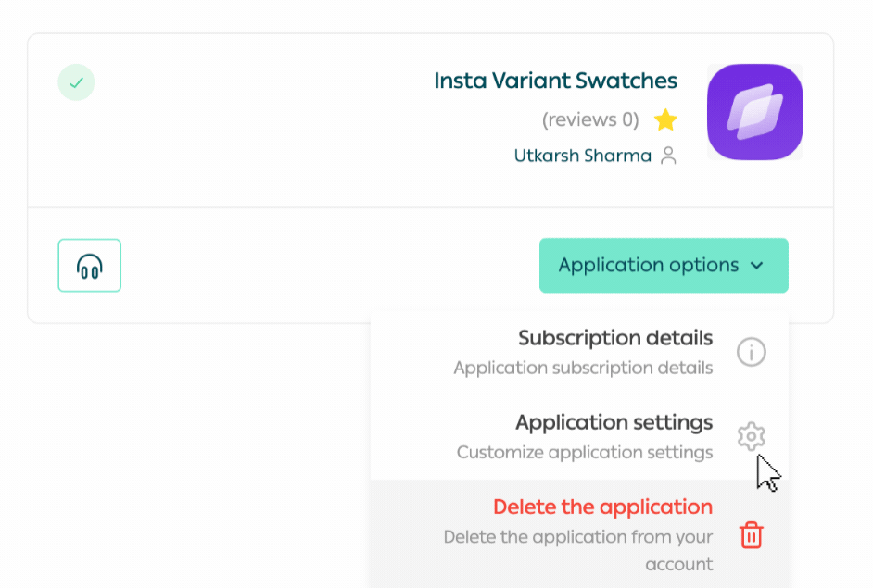Click the chevron on Application options
This screenshot has height=588, width=873.
755,266
